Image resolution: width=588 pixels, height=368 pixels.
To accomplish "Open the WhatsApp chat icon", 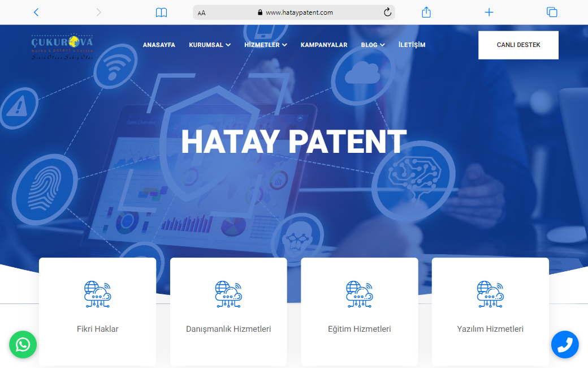I will pyautogui.click(x=23, y=344).
